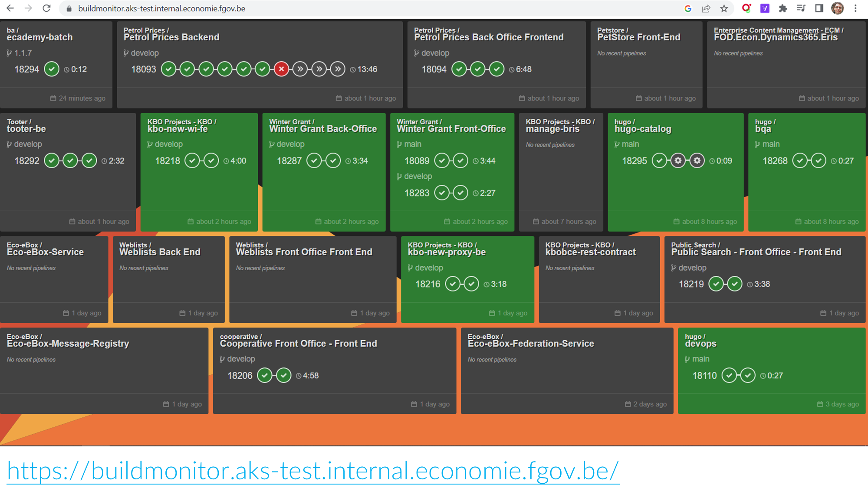This screenshot has width=868, height=488.
Task: Click first gear running stage in hugo-catalog
Action: pos(678,161)
